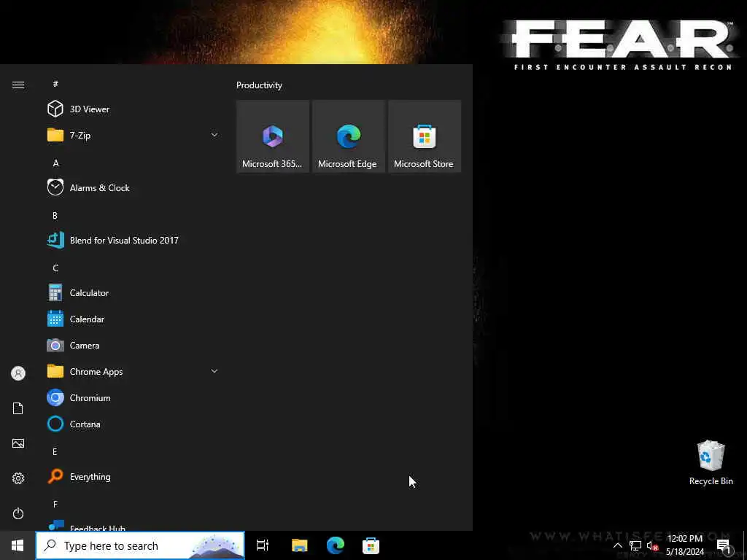The width and height of the screenshot is (747, 560).
Task: Click the Microsoft 365 tile
Action: coord(273,136)
